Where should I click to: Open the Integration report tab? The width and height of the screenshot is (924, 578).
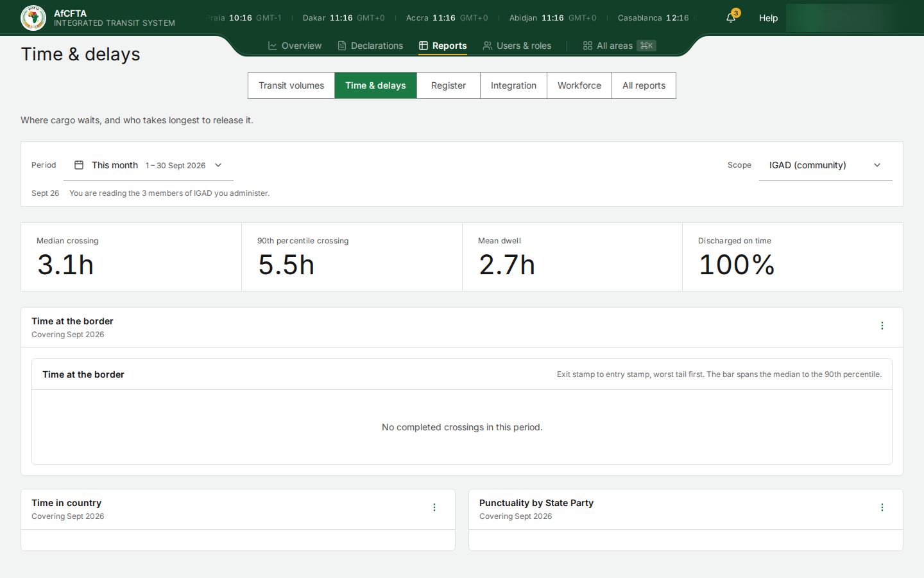coord(513,85)
